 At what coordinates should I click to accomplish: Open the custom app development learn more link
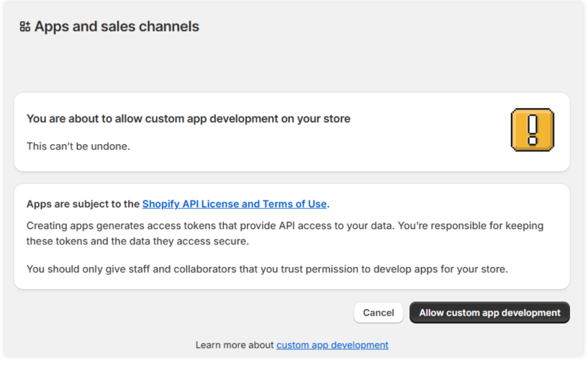[332, 345]
